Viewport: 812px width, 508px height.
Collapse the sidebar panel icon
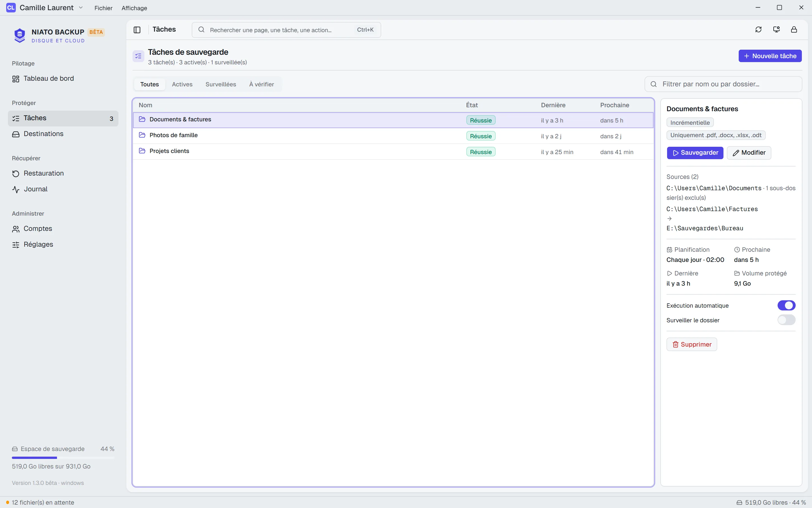point(137,30)
